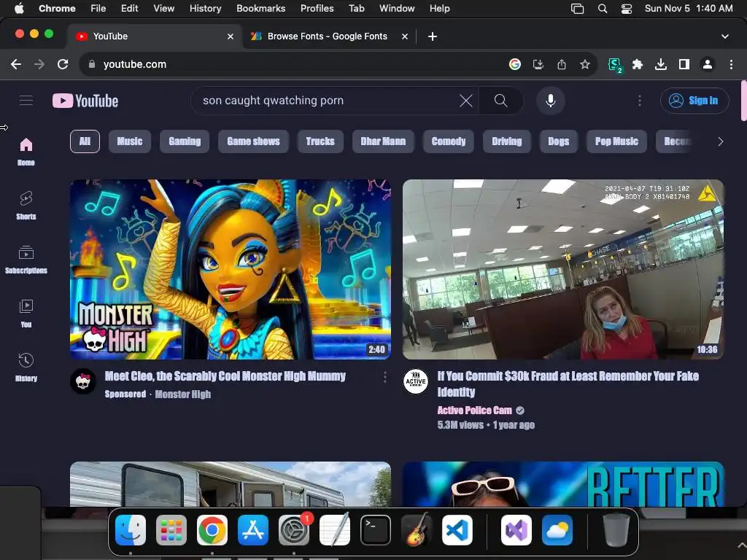747x560 pixels.
Task: Go to Home in the sidebar
Action: click(26, 152)
